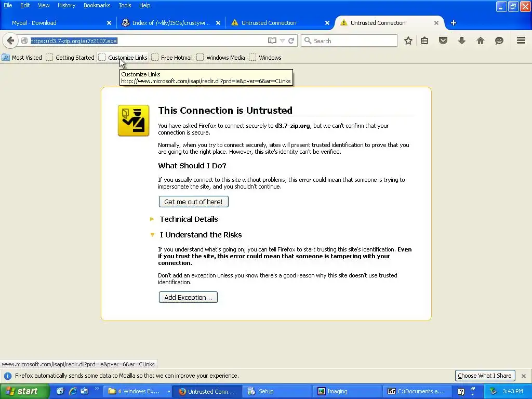The image size is (532, 399).
Task: Dismiss the Mozilla data notification bar
Action: pos(524,376)
